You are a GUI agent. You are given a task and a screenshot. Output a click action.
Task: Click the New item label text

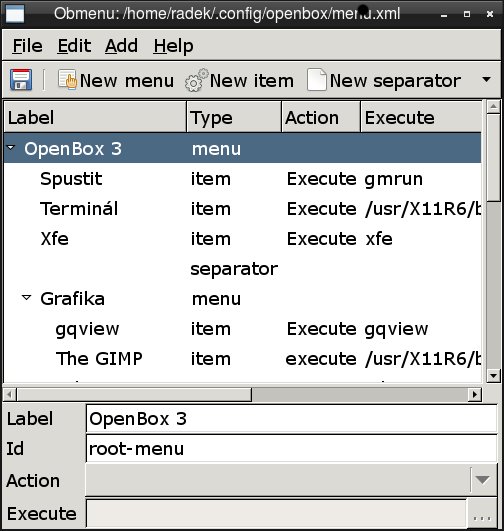pos(252,81)
